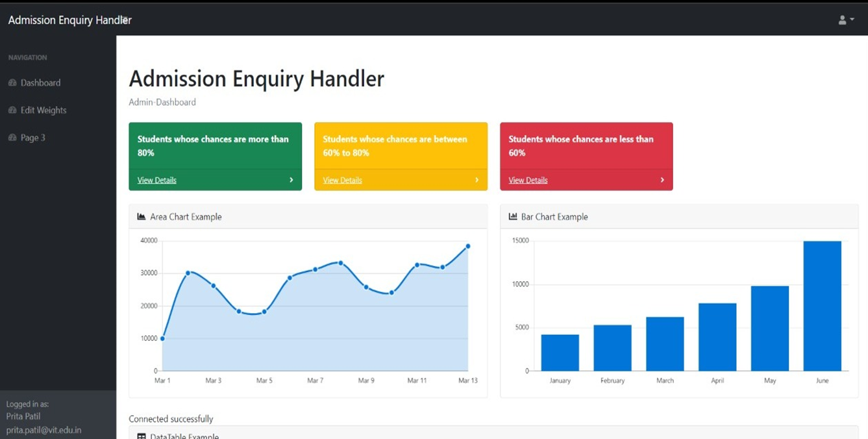Click 'Admin-Dashboard' breadcrumb text

(162, 102)
